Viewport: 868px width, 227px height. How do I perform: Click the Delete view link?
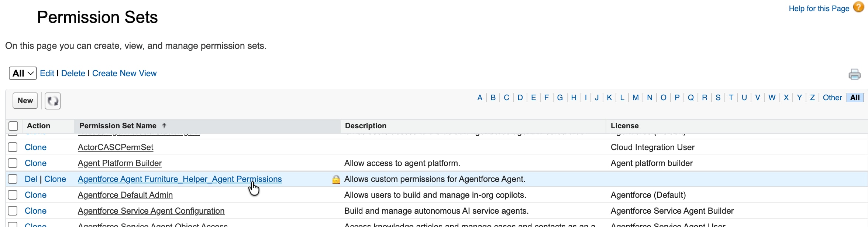tap(73, 73)
